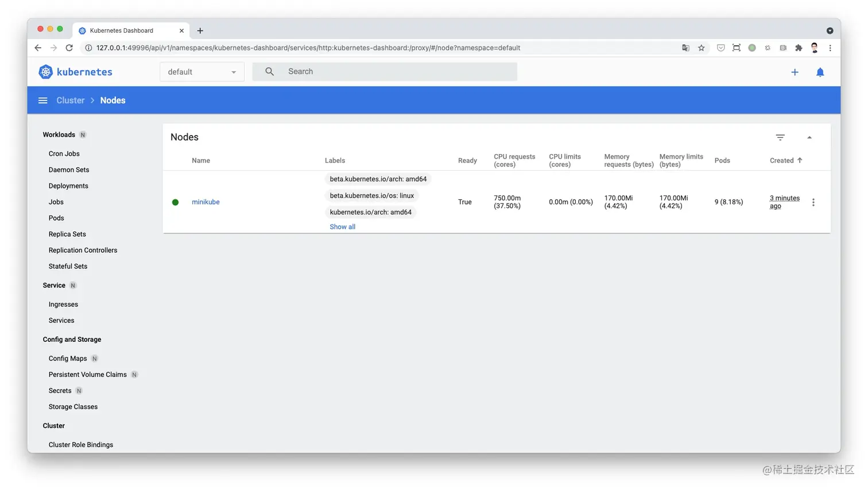Viewport: 868px width, 489px height.
Task: Click the Chrome tab search down arrow
Action: coord(830,30)
